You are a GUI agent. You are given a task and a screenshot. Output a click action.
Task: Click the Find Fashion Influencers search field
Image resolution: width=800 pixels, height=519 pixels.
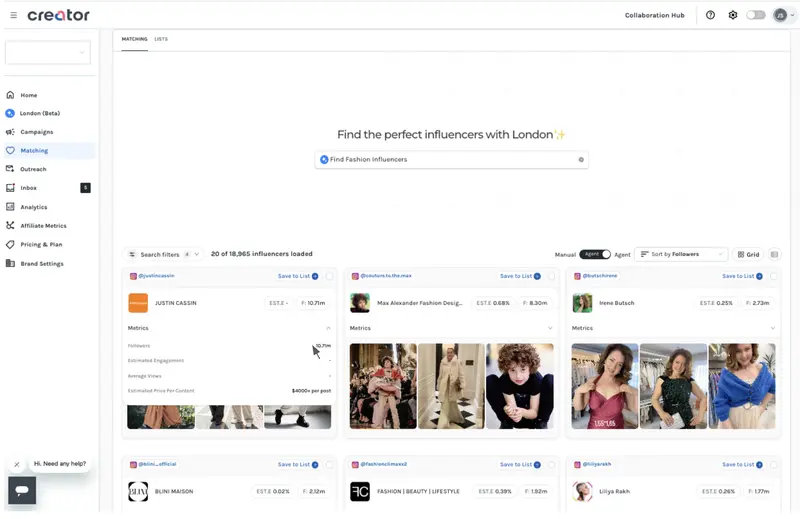[452, 160]
